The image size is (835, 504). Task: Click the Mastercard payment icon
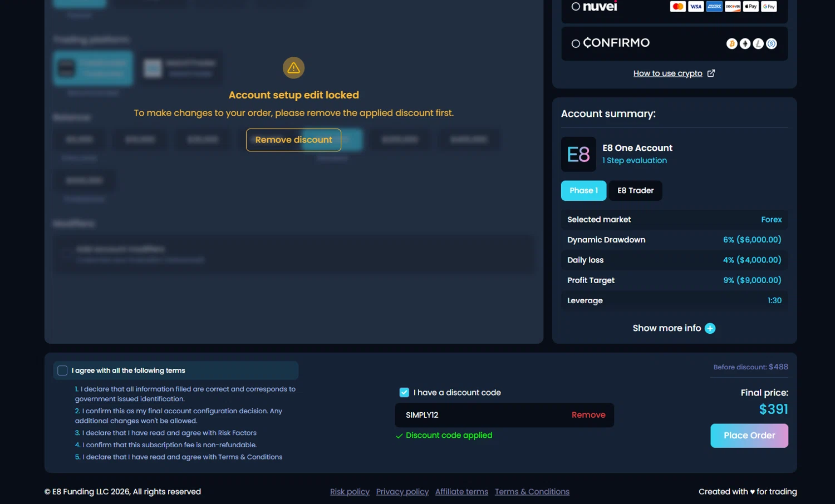(677, 7)
